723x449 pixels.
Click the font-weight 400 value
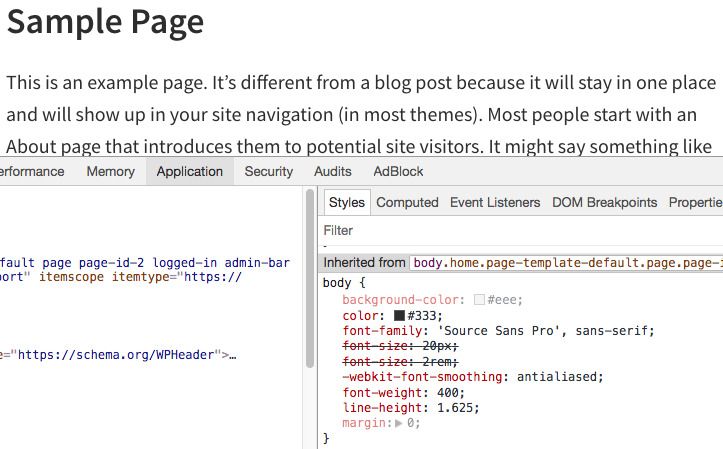(447, 393)
